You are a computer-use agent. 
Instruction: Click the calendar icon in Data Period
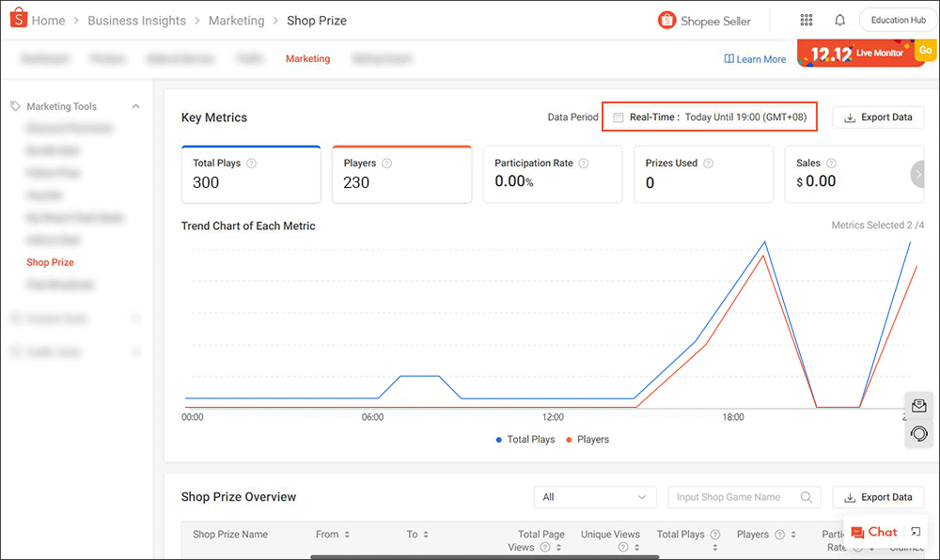pos(619,117)
